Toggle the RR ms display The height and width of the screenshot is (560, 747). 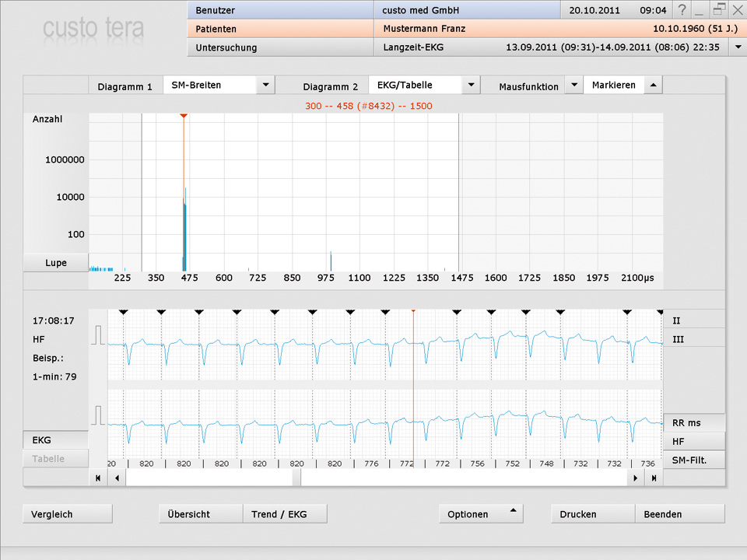(x=693, y=422)
